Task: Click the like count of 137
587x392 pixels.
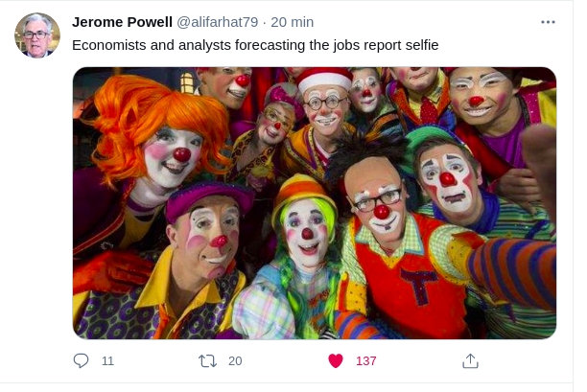Action: click(x=365, y=361)
